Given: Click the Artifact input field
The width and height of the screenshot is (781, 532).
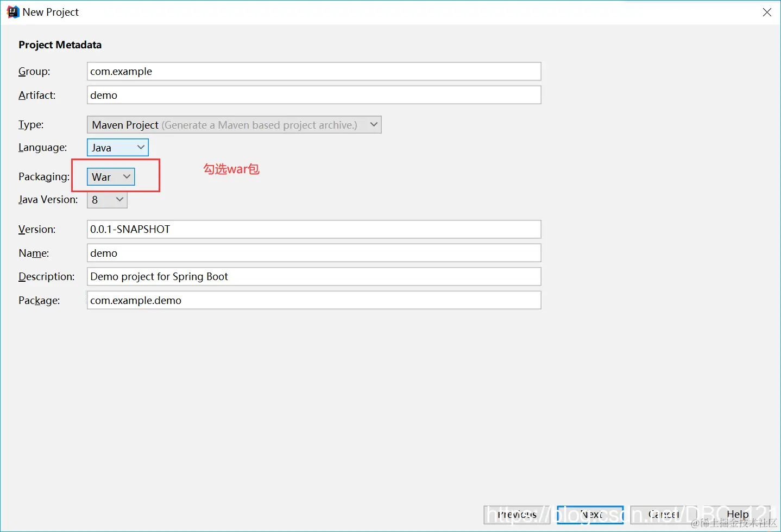Looking at the screenshot, I should (x=314, y=95).
